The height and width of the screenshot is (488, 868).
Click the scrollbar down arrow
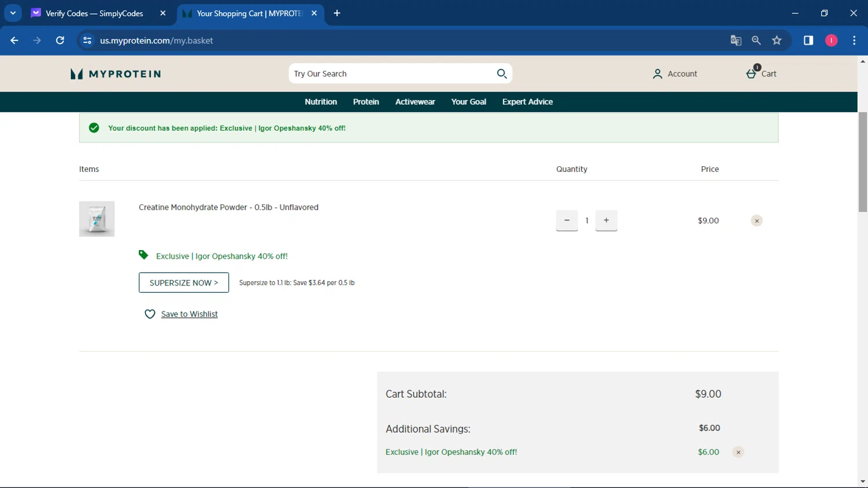pos(863,481)
